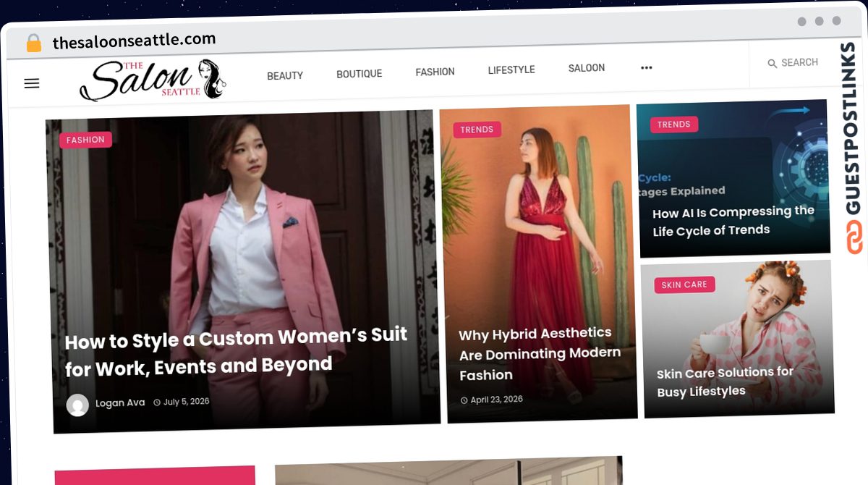Open the Fashion menu item
Viewport: 868px width, 485px height.
[x=435, y=72]
